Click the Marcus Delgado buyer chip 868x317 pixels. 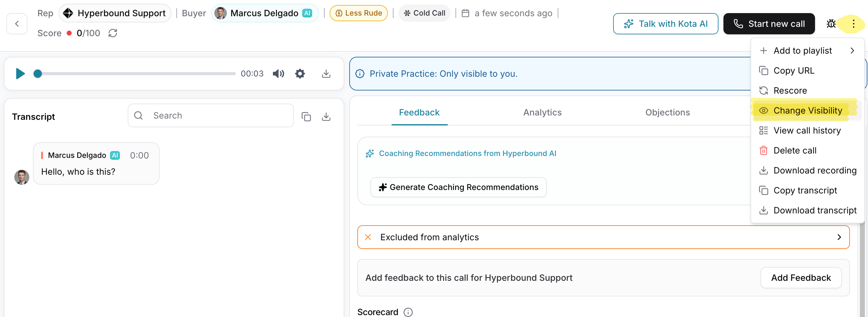(x=265, y=13)
